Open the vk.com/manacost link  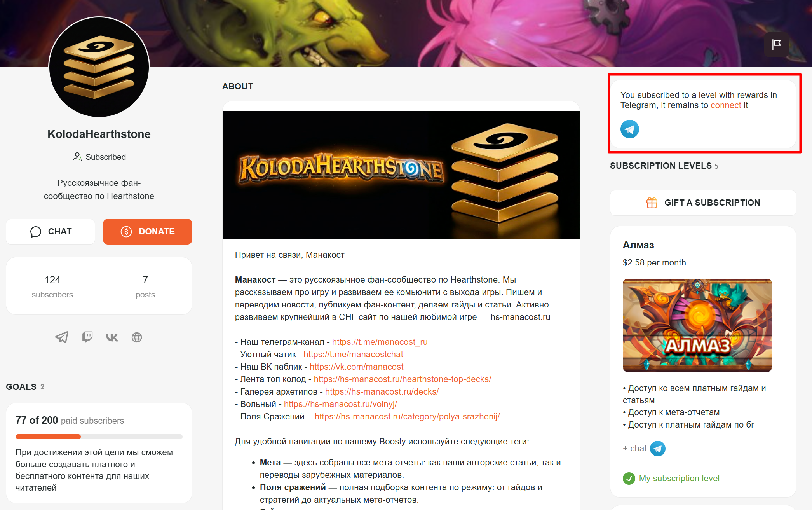(357, 367)
